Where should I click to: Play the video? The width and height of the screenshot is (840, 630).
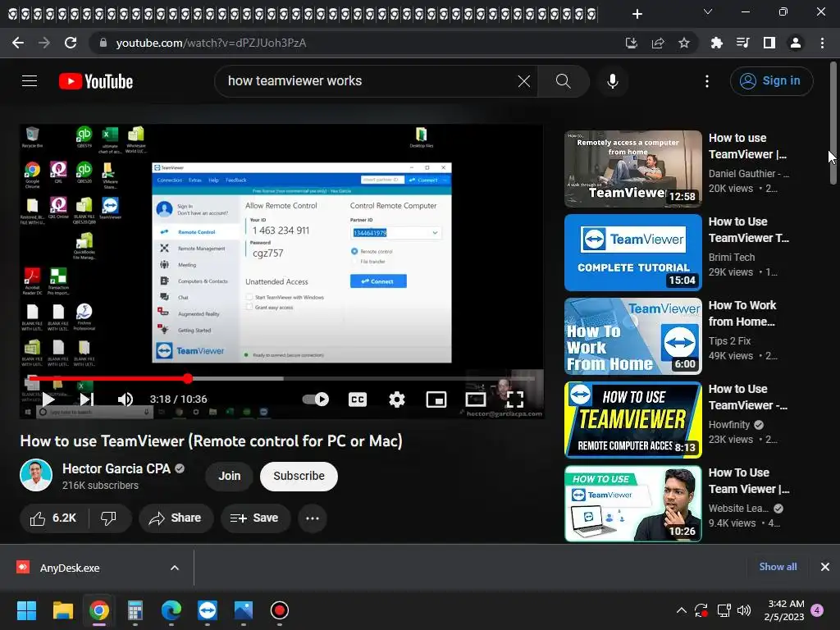[48, 399]
